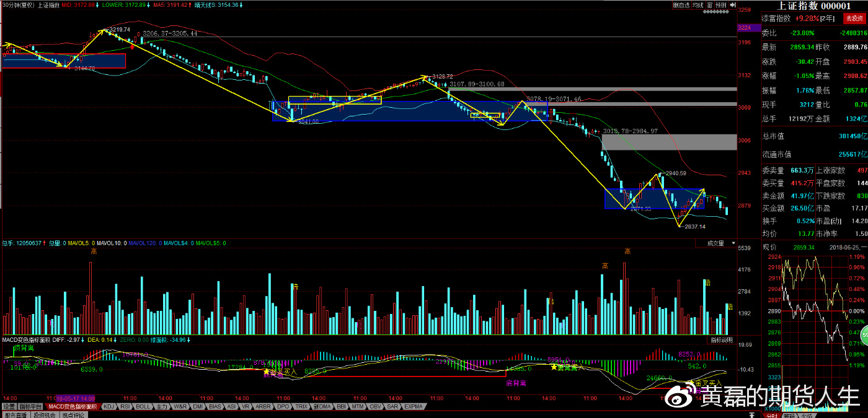Click the highlighted 18-05-17 14:00 time marker

point(76,398)
